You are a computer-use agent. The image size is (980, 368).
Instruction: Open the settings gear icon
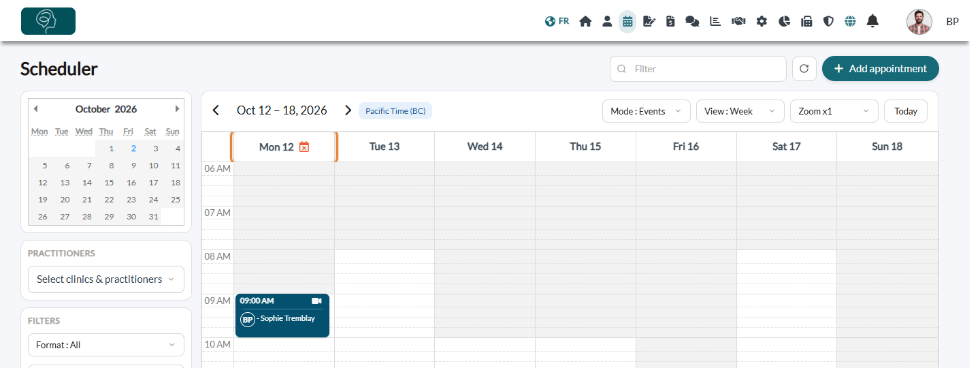[762, 21]
